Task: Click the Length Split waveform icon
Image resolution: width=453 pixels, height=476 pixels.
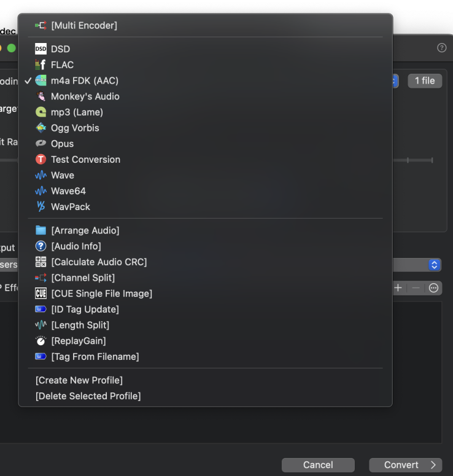Action: (x=41, y=325)
